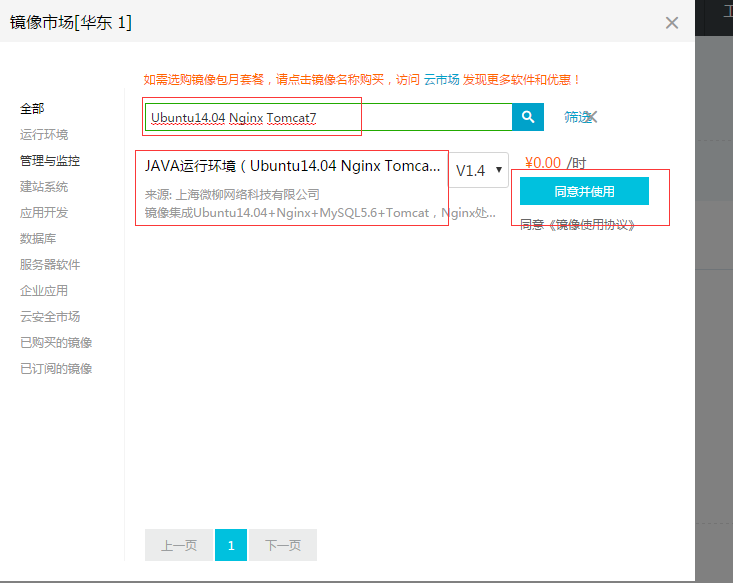Select the 管理与监控 category
Screen dimensions: 733x583
point(50,161)
